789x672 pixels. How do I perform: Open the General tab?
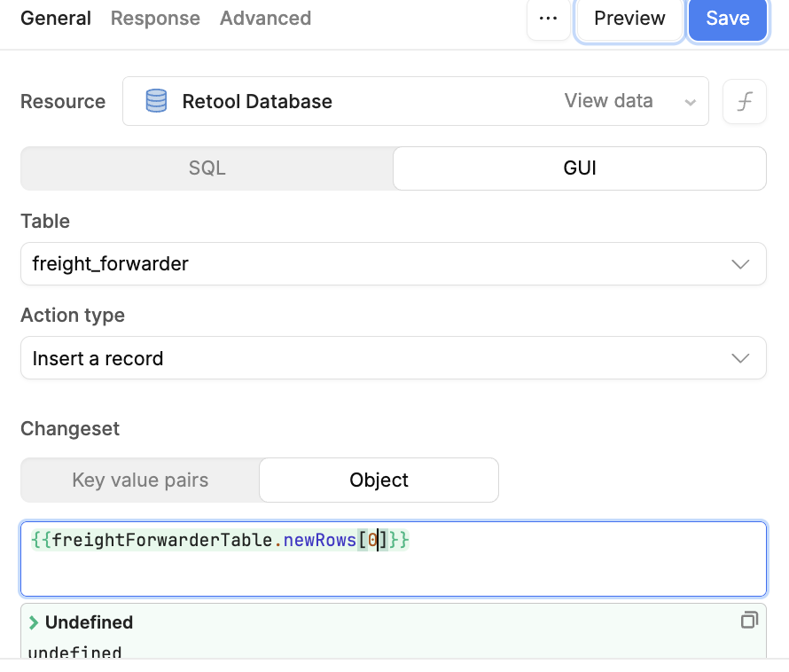coord(56,19)
